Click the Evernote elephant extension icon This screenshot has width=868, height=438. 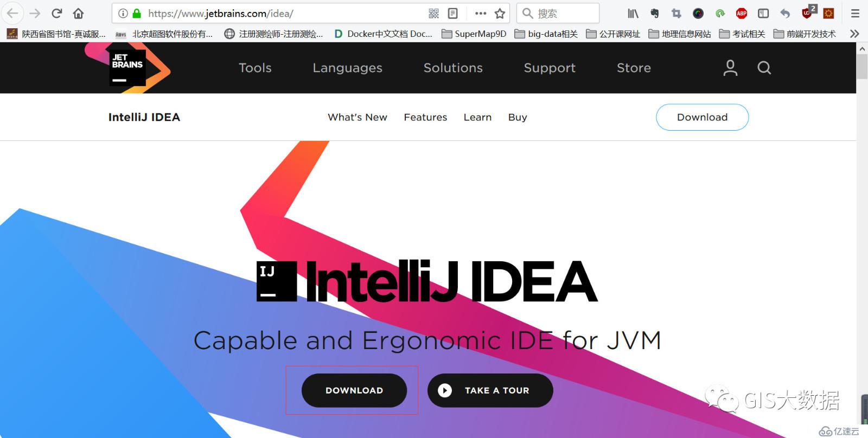655,14
